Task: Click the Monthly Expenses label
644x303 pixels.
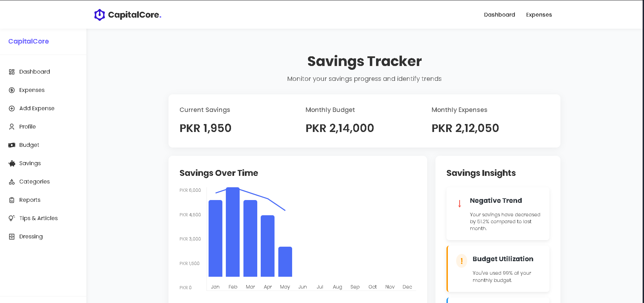Action: pyautogui.click(x=459, y=110)
